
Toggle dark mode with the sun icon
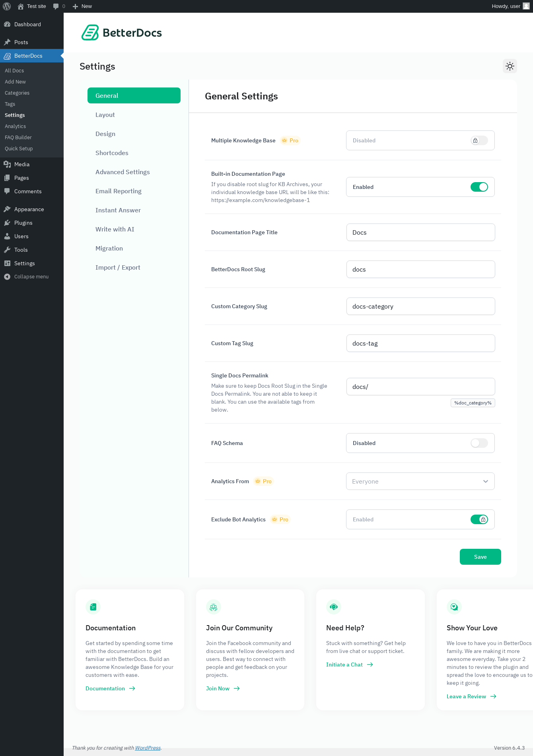point(510,66)
